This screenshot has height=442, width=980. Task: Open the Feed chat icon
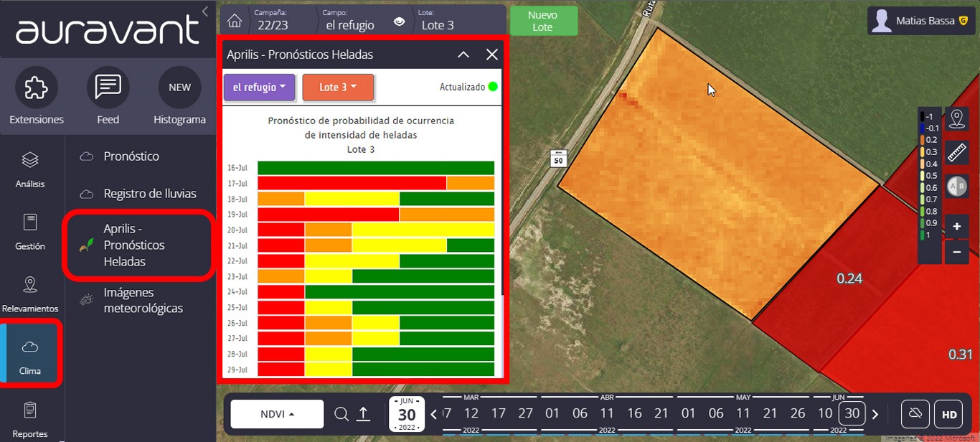pyautogui.click(x=108, y=88)
